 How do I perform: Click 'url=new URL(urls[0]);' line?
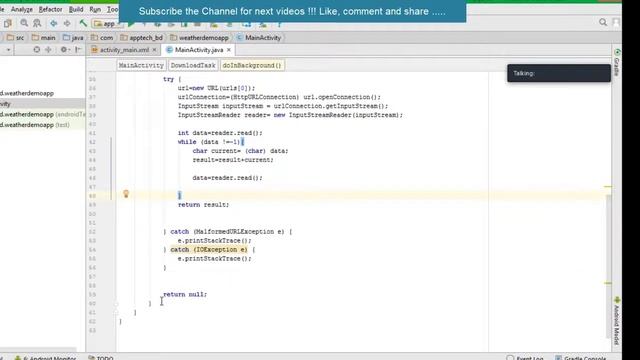[x=216, y=88]
